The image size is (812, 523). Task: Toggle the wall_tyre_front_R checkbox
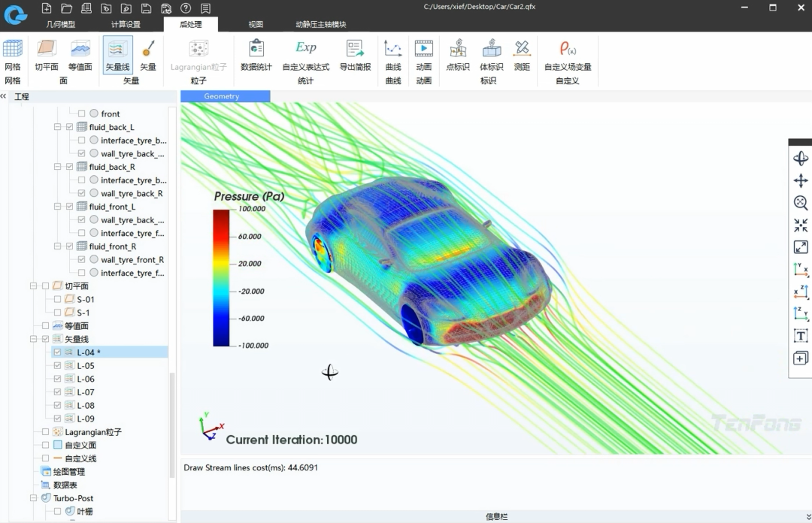[81, 259]
